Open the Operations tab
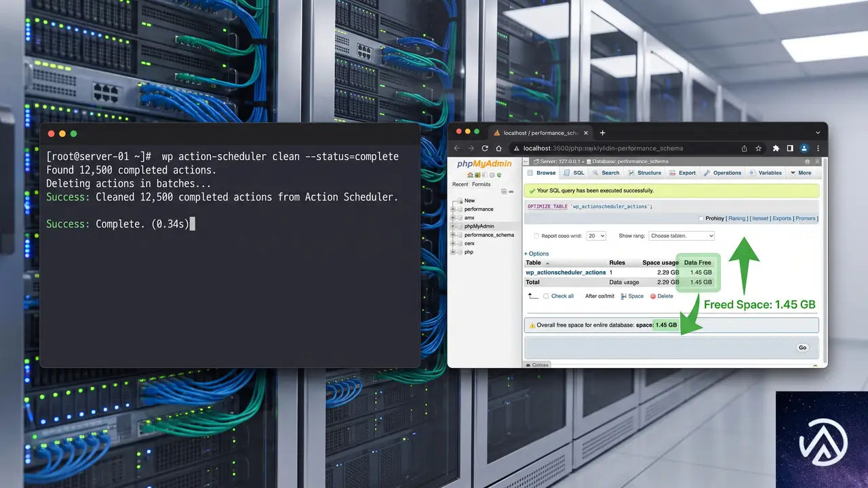Screen dimensions: 868x488 tap(723, 173)
